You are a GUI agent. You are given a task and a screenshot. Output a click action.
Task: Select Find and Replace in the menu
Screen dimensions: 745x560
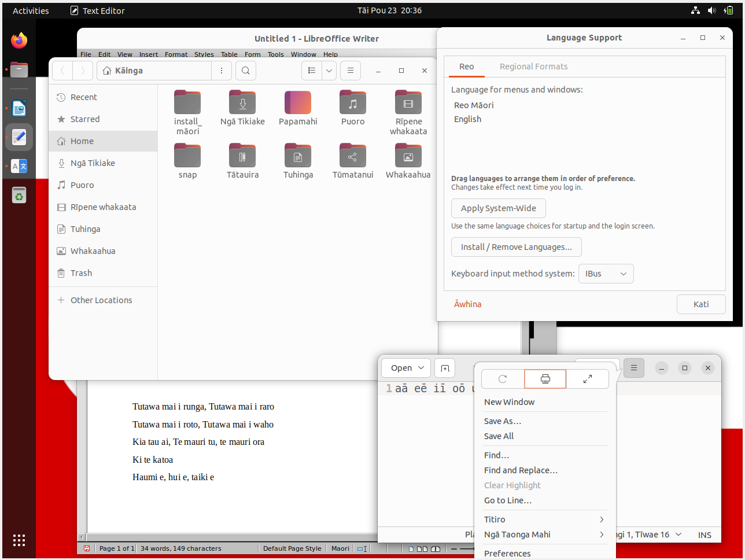coord(520,470)
